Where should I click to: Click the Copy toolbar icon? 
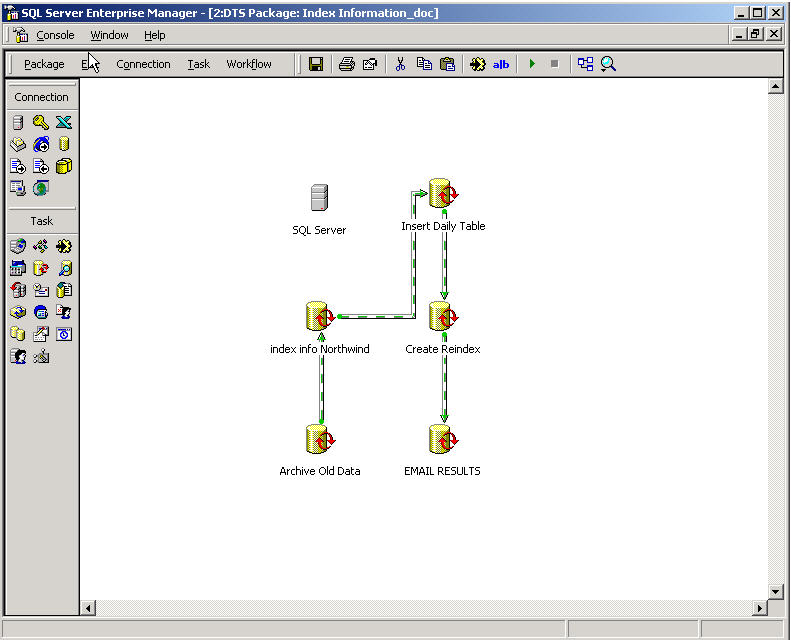[424, 64]
